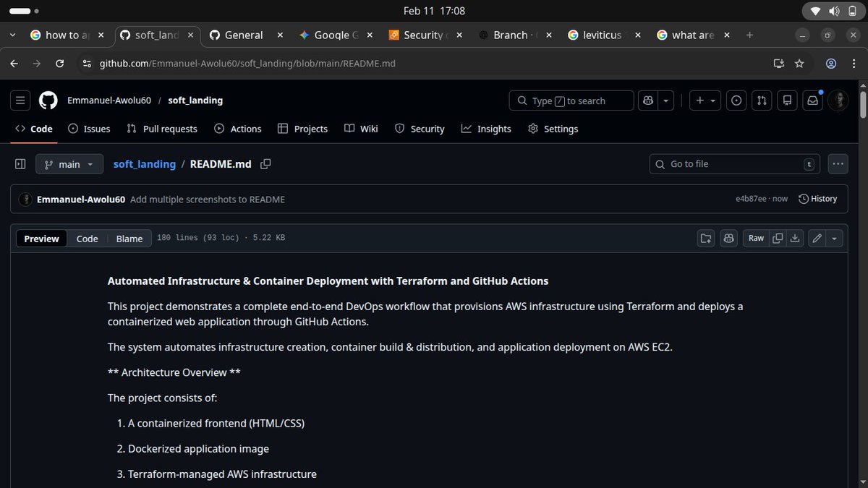View the file History

[x=817, y=199]
